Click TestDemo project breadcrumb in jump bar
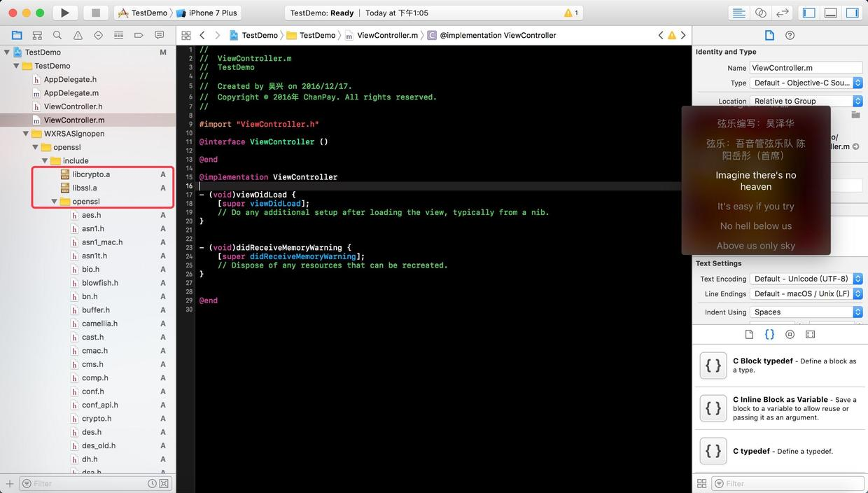The height and width of the screenshot is (493, 868). click(253, 35)
